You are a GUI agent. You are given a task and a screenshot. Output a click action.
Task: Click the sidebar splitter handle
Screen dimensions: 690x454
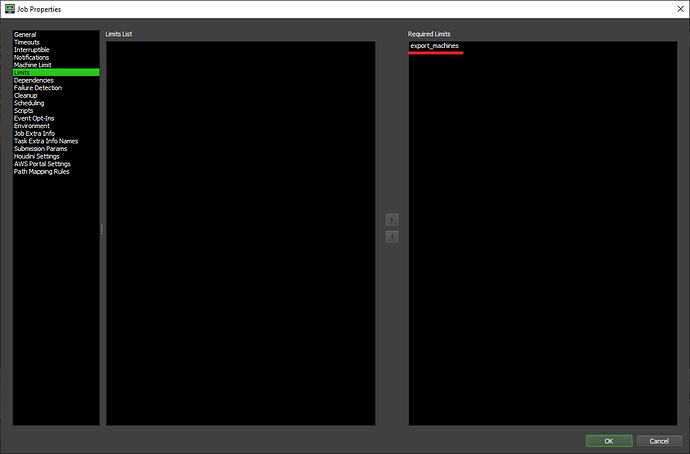pyautogui.click(x=102, y=228)
